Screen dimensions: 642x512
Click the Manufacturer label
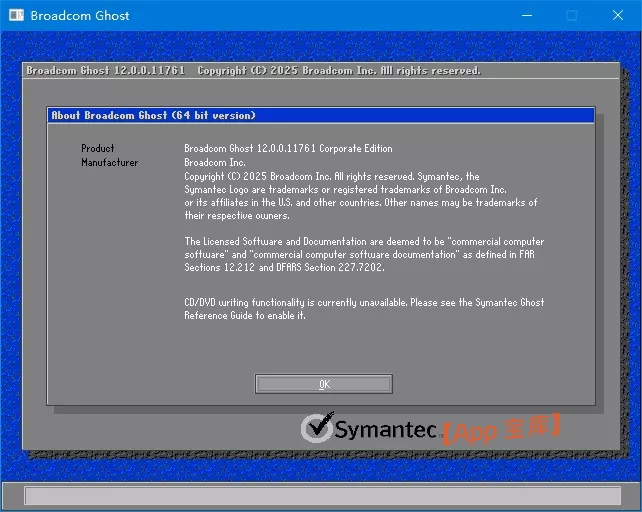[110, 162]
